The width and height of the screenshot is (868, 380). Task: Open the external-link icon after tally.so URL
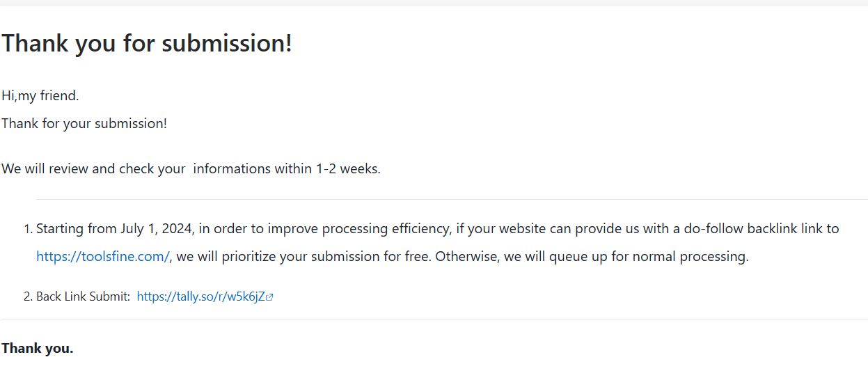[270, 297]
